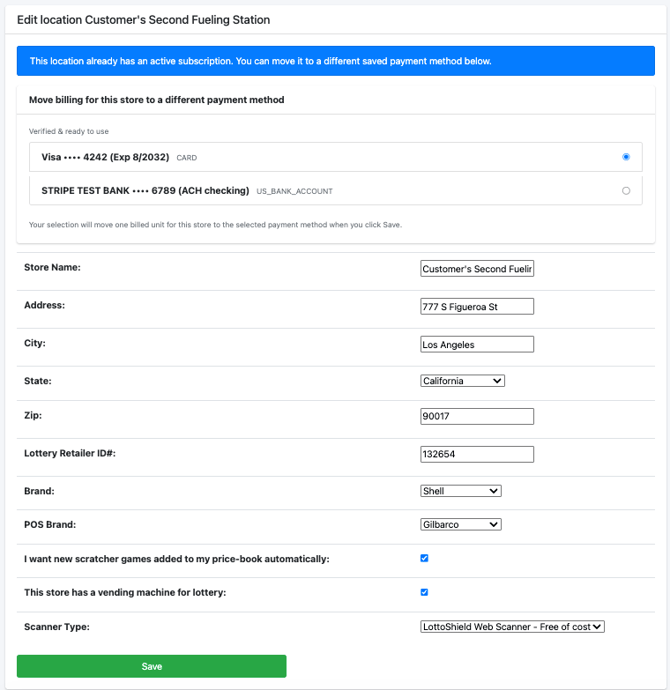This screenshot has height=690, width=670.
Task: Focus the Address input field
Action: coord(477,307)
